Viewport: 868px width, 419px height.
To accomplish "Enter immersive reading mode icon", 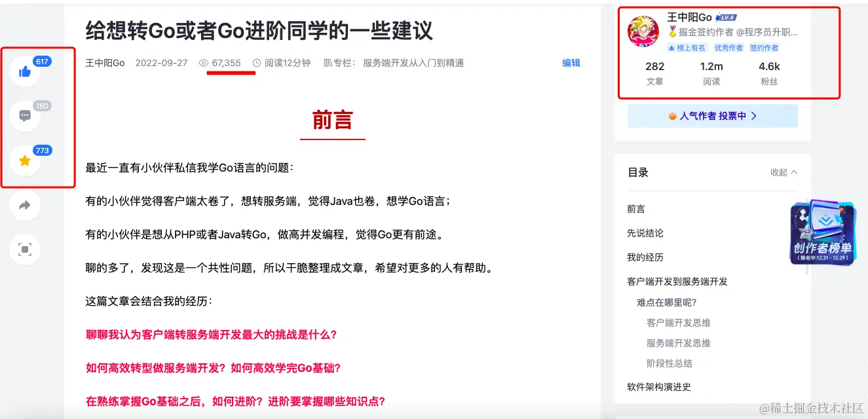I will [x=25, y=249].
